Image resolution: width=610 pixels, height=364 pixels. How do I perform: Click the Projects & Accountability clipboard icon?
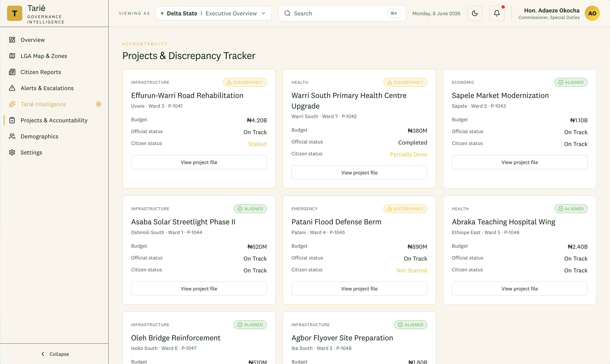[x=12, y=120]
